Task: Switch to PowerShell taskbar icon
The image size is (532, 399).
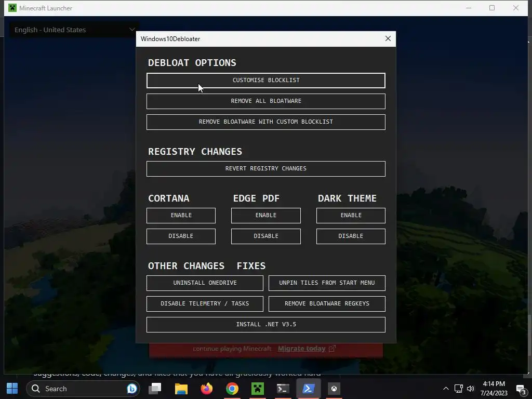Action: click(x=308, y=389)
